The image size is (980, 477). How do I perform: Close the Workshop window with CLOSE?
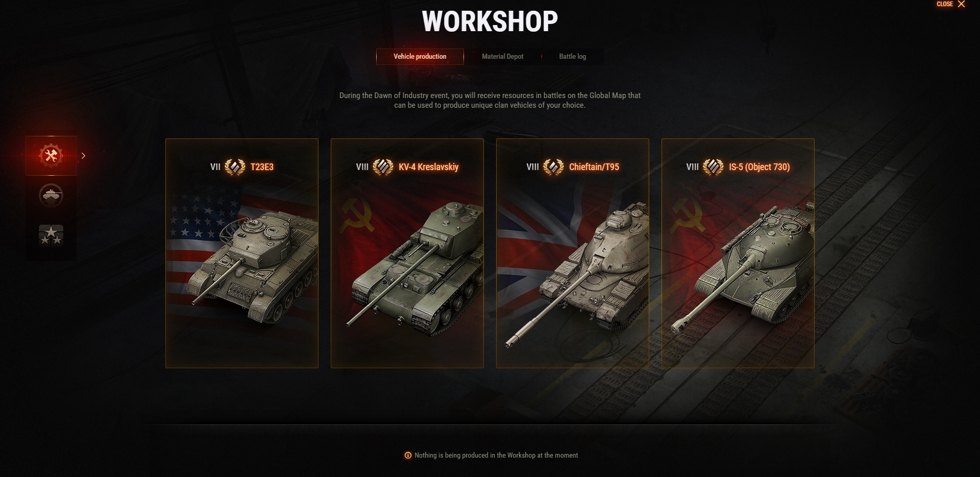951,4
